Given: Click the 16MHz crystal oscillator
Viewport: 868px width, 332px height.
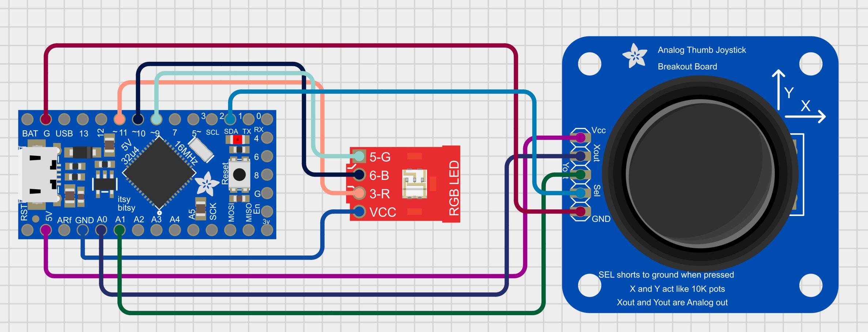Looking at the screenshot, I should pos(201,150).
